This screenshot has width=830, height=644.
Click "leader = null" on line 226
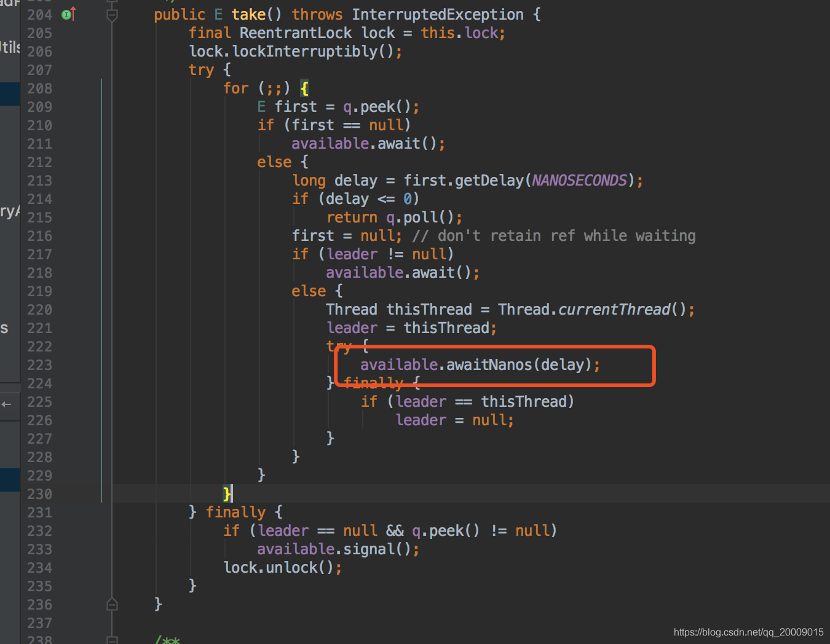(x=451, y=420)
